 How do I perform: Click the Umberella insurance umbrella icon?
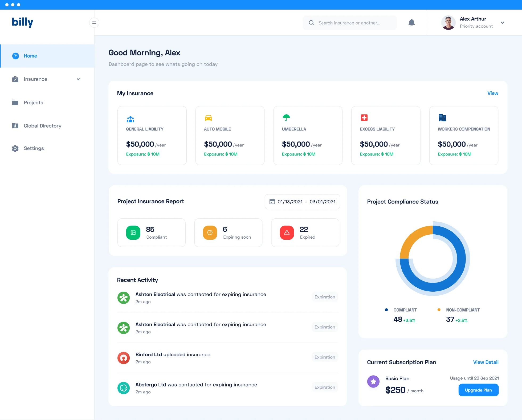(286, 117)
